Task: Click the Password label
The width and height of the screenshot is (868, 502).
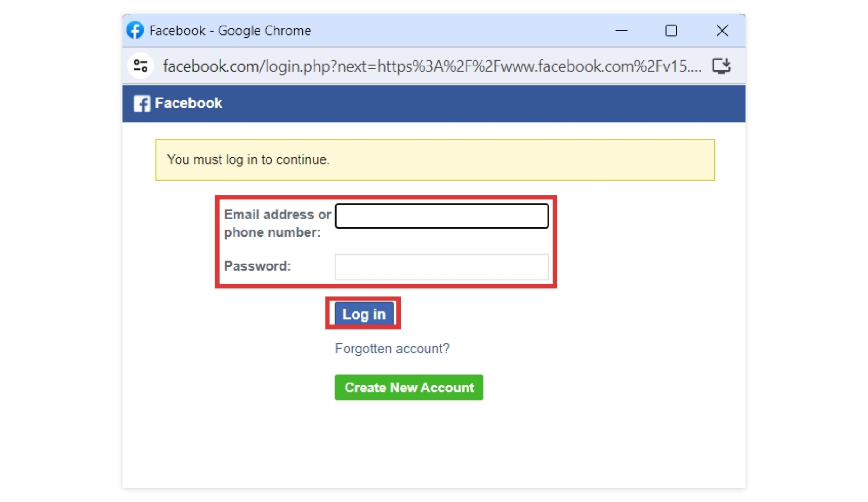Action: click(x=257, y=266)
